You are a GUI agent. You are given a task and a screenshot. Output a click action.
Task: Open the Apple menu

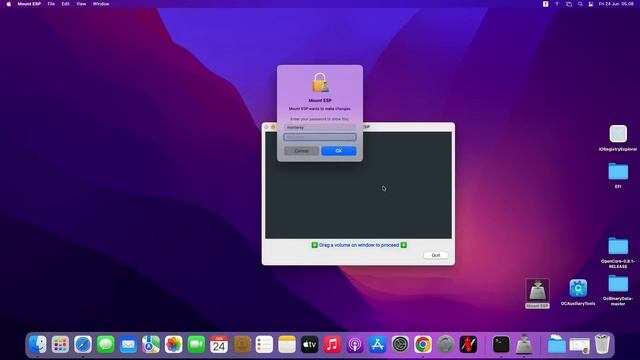[x=9, y=4]
